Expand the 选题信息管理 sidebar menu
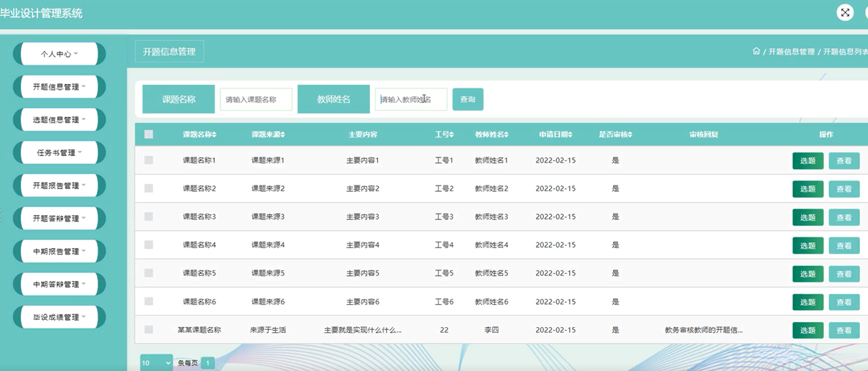The height and width of the screenshot is (371, 868). pyautogui.click(x=60, y=120)
